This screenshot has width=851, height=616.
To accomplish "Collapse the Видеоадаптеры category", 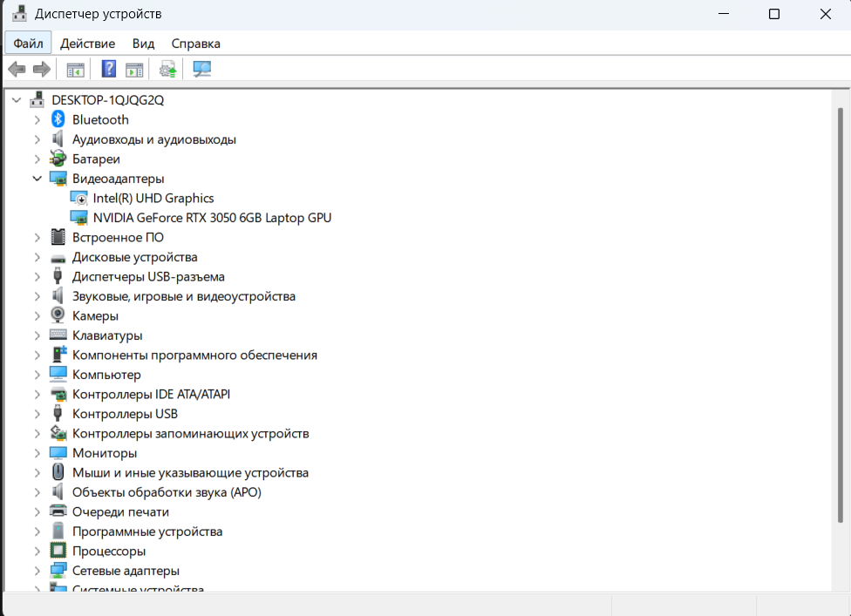I will tap(37, 178).
